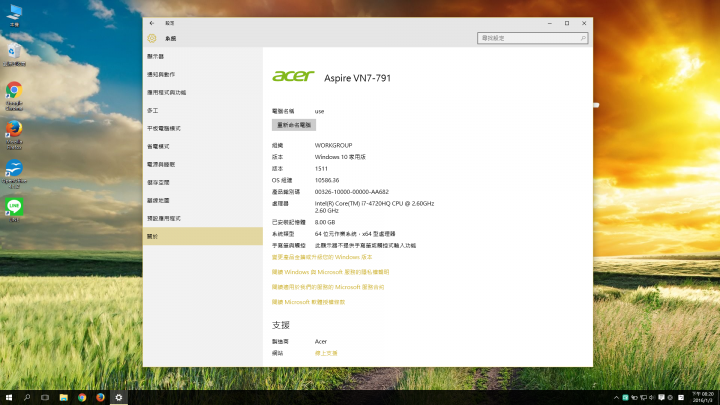This screenshot has width=720, height=405.
Task: Open the Windows and Microsoft privacy statement link
Action: pos(330,272)
